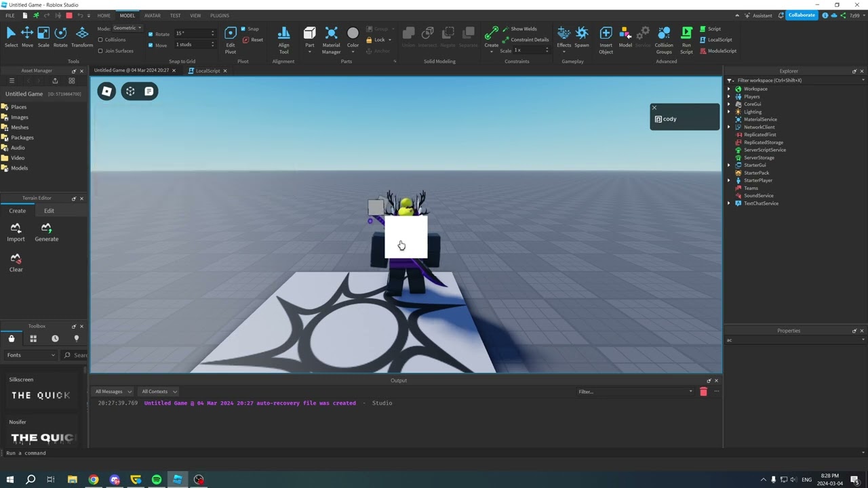The height and width of the screenshot is (488, 868).
Task: Expand Lighting node in Explorer
Action: pyautogui.click(x=729, y=112)
